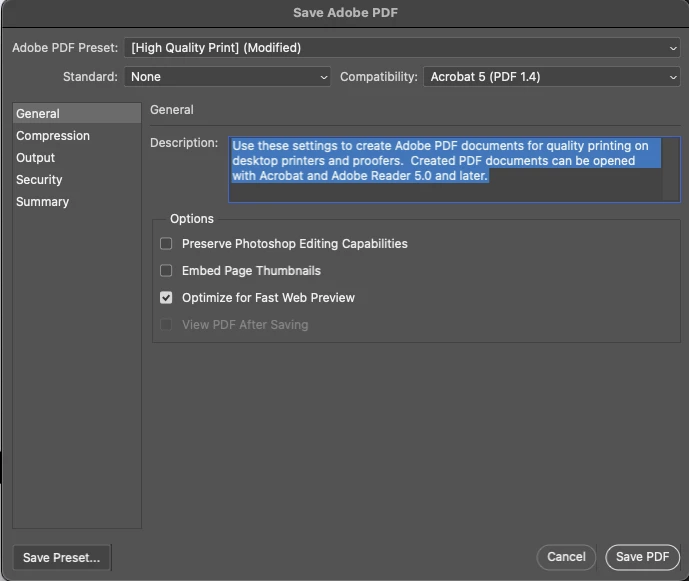Open the Compatibility dropdown showing Acrobat 5
The image size is (689, 581).
pos(551,77)
